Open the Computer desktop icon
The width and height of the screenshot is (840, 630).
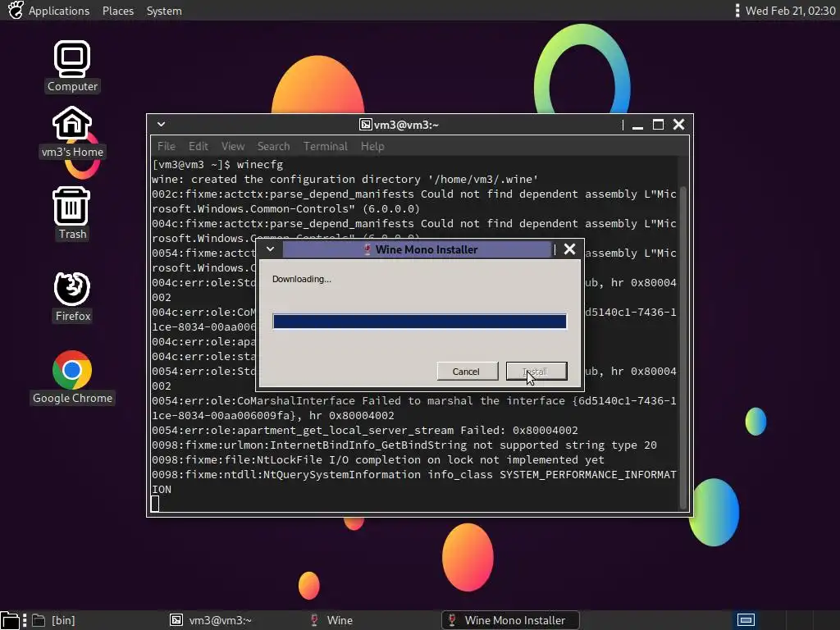[x=72, y=66]
